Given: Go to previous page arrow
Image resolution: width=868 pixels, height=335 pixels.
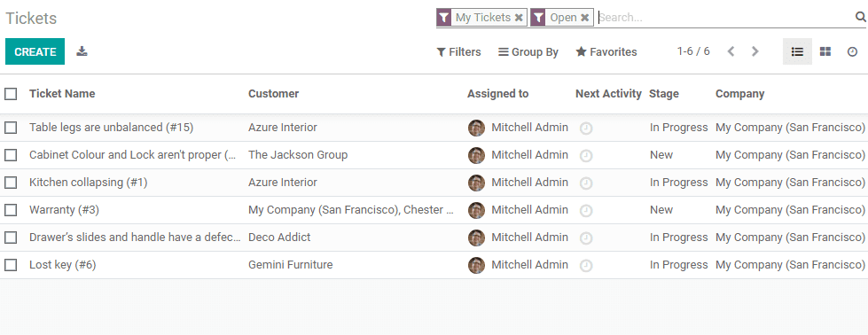Looking at the screenshot, I should click(x=731, y=51).
